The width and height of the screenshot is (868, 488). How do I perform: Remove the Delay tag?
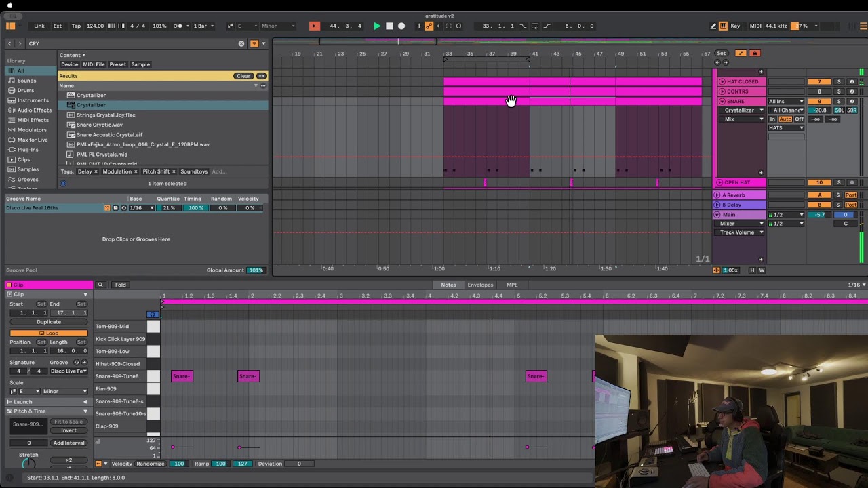pos(96,171)
